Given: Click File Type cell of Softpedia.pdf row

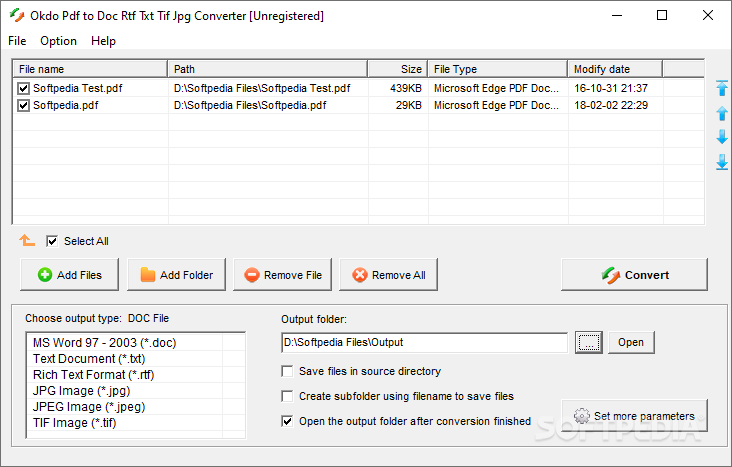Looking at the screenshot, I should click(496, 106).
